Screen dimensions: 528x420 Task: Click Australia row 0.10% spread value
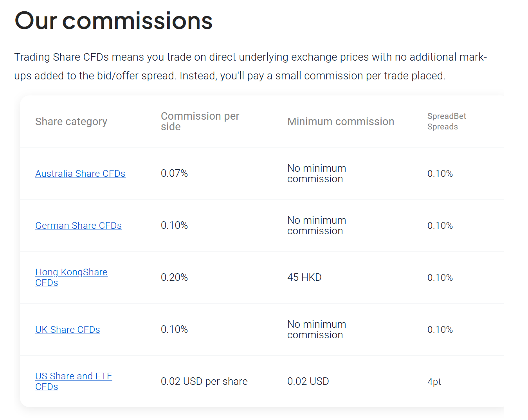click(440, 174)
